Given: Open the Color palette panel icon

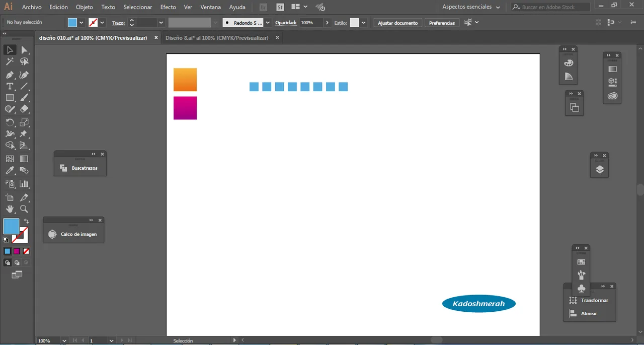Looking at the screenshot, I should (x=569, y=63).
